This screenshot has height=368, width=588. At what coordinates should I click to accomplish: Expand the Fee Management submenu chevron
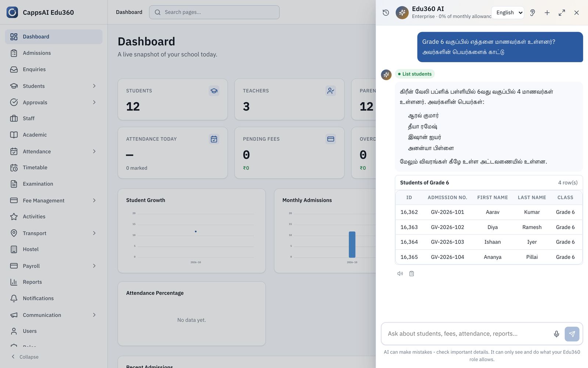(x=94, y=201)
